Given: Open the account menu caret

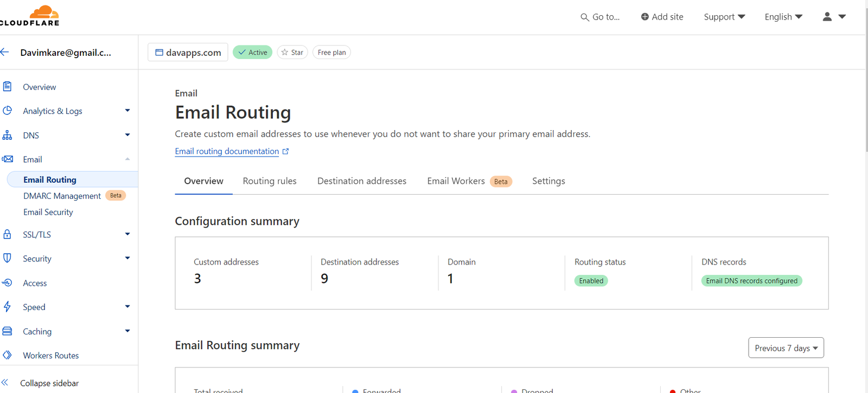Looking at the screenshot, I should pos(842,17).
